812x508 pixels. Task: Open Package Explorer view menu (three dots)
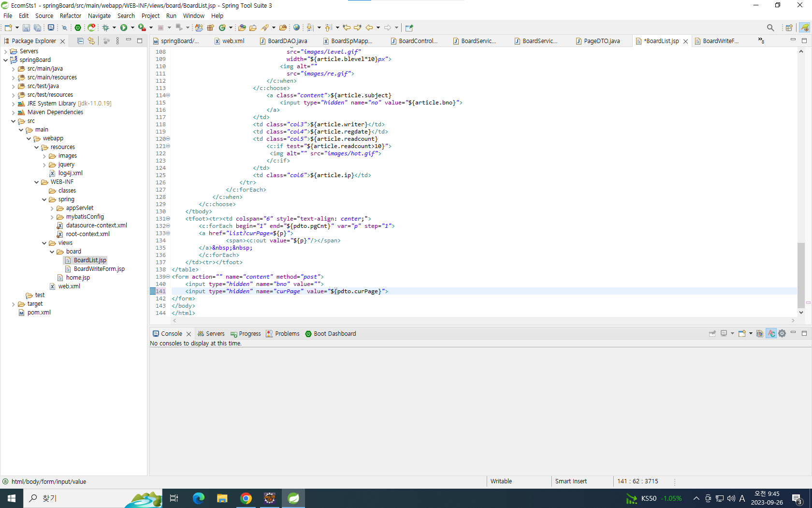(x=117, y=41)
